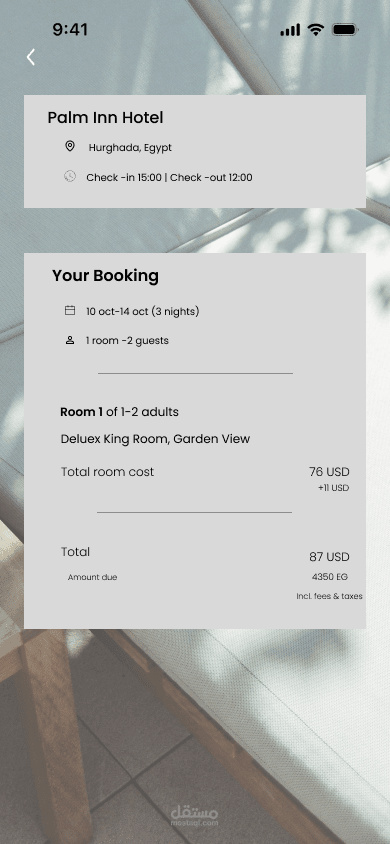
Task: Click the Deluex King Room, Garden View label
Action: point(155,439)
